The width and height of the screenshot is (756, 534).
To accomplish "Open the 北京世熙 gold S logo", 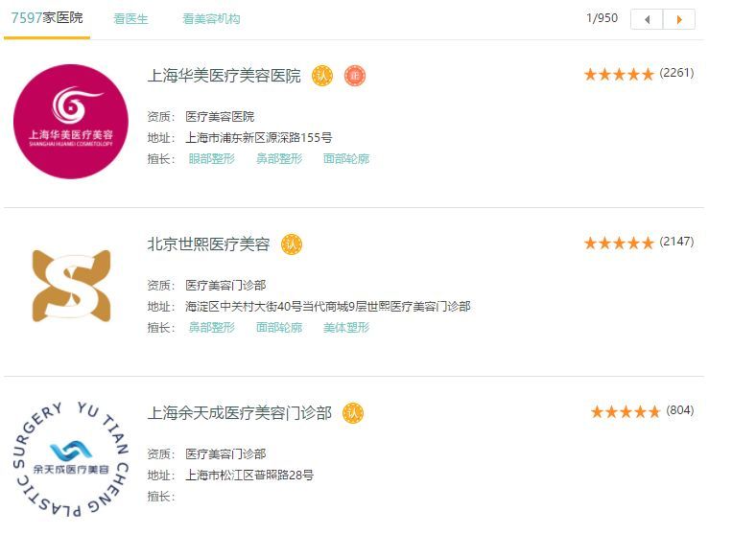I will [71, 286].
